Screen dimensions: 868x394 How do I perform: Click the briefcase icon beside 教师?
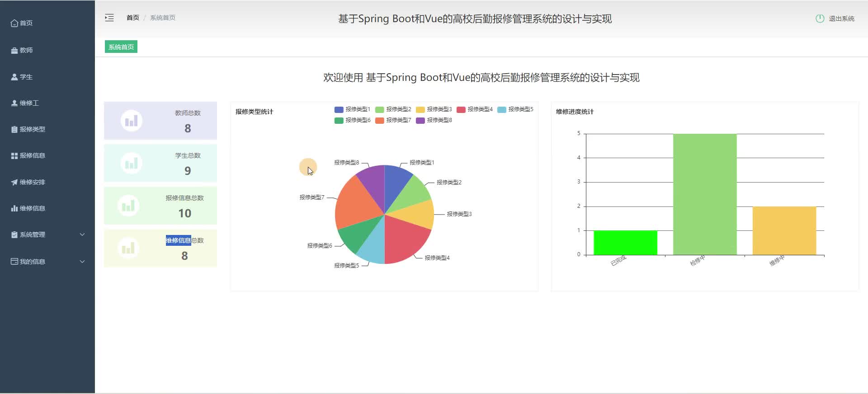(x=14, y=51)
